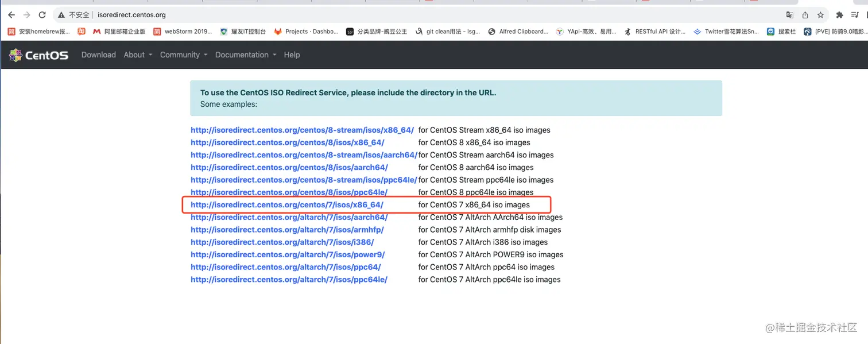868x344 pixels.
Task: Open the centos/8-stream/isos/aarch64 link
Action: tap(304, 155)
